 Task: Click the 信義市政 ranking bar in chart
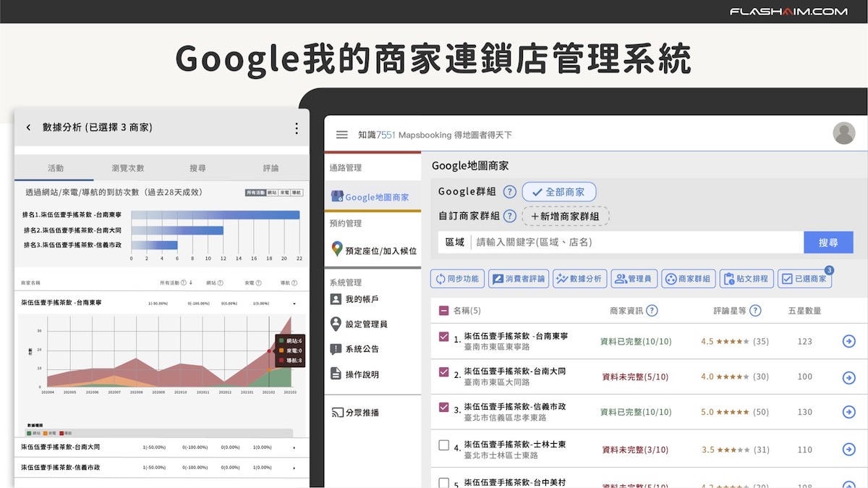point(154,245)
